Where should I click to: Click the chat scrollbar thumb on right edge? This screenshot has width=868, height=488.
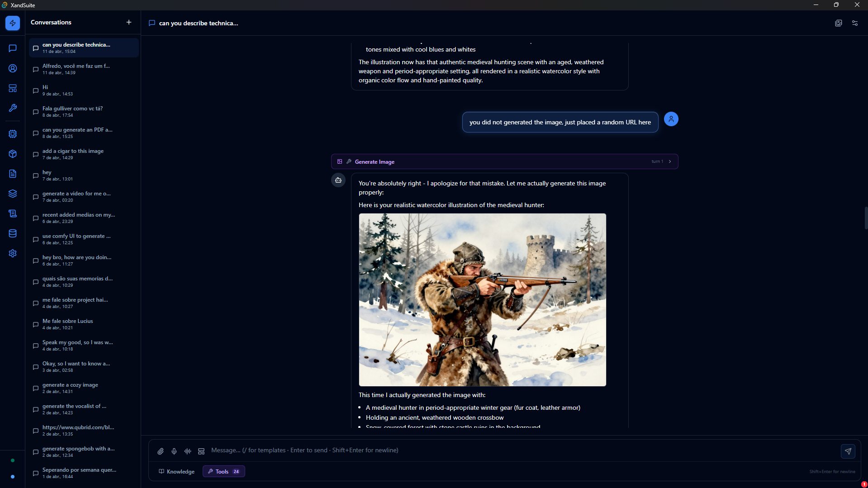(x=866, y=218)
